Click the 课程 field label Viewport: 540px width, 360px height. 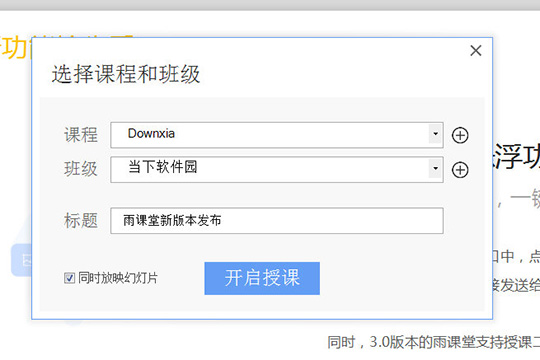81,135
